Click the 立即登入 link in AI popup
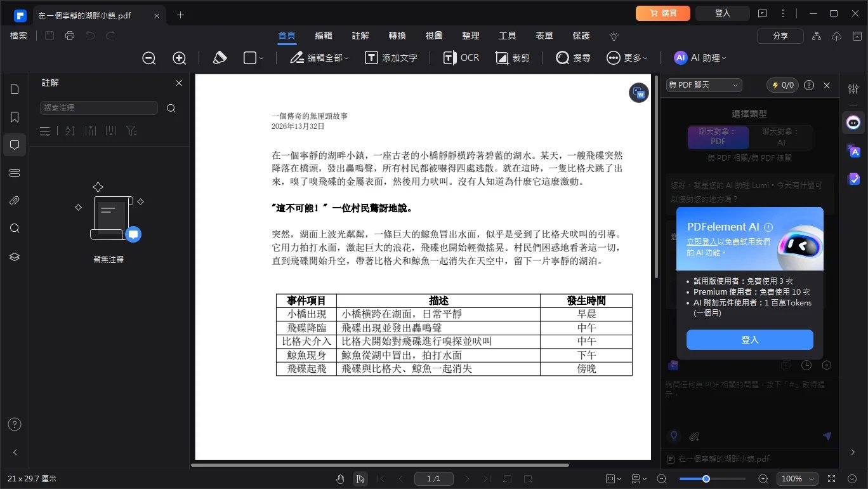Image resolution: width=868 pixels, height=489 pixels. pyautogui.click(x=701, y=241)
